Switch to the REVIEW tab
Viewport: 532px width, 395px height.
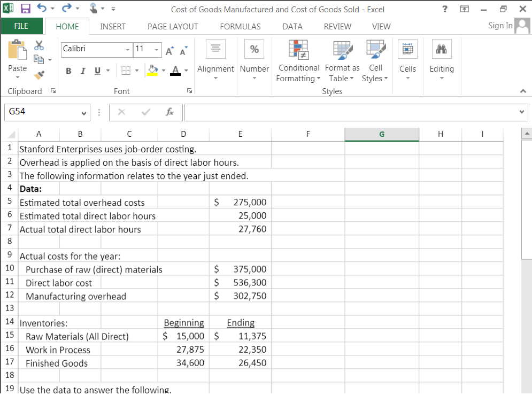(337, 26)
